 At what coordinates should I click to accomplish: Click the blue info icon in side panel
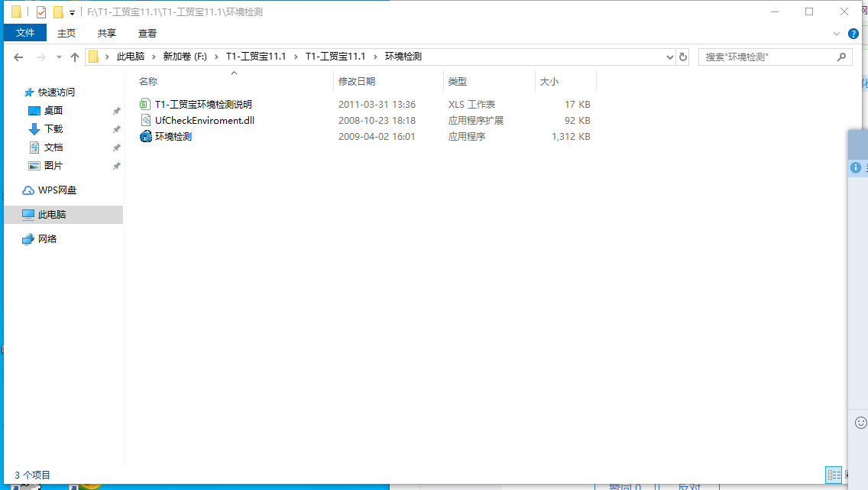pos(856,167)
